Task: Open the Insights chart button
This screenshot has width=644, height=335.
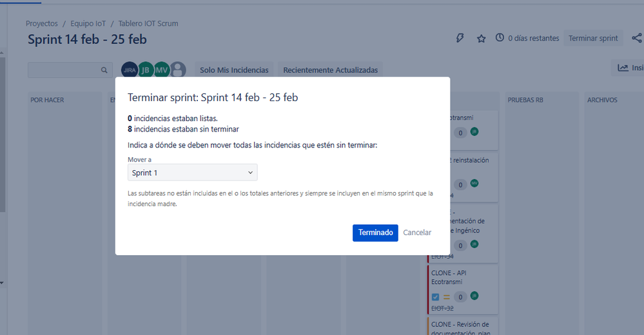Action: (628, 68)
